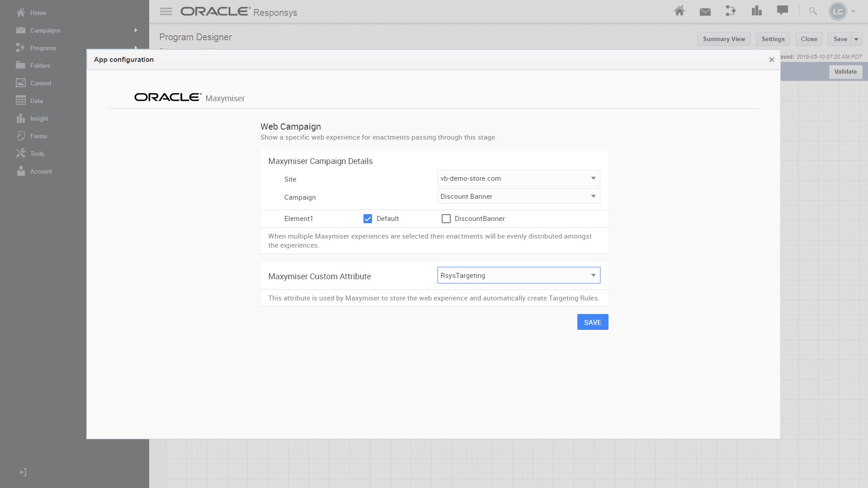Check the DiscountBanner checkbox
This screenshot has height=488, width=868.
(446, 219)
